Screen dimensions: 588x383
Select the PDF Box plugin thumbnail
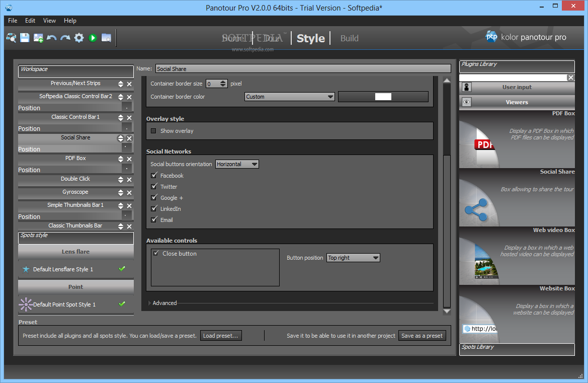[517, 139]
